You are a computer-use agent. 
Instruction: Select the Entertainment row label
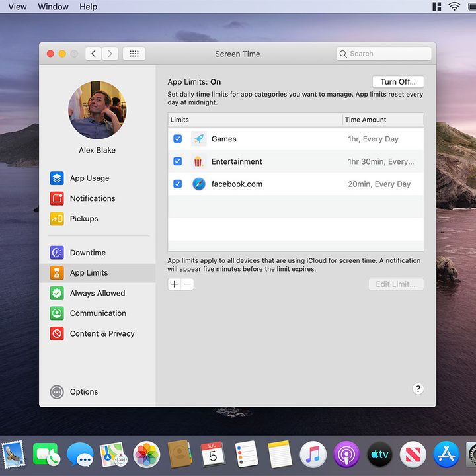[x=237, y=161]
